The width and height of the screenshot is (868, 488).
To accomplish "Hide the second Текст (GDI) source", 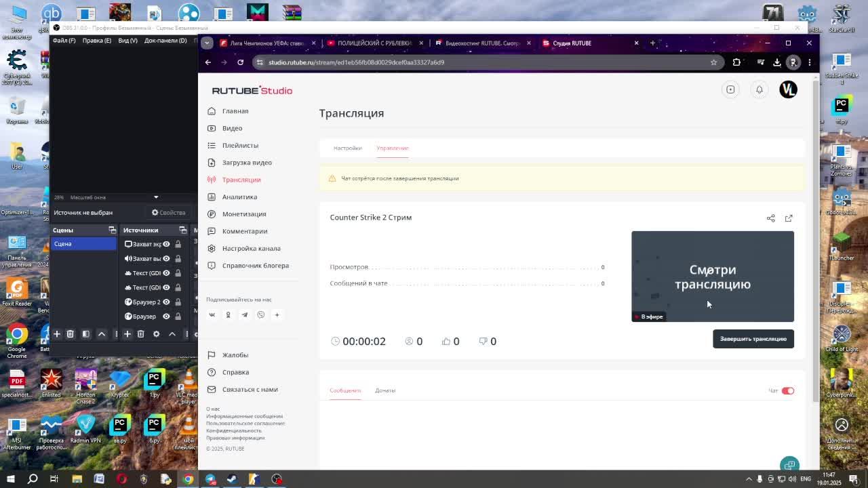I will tap(166, 287).
